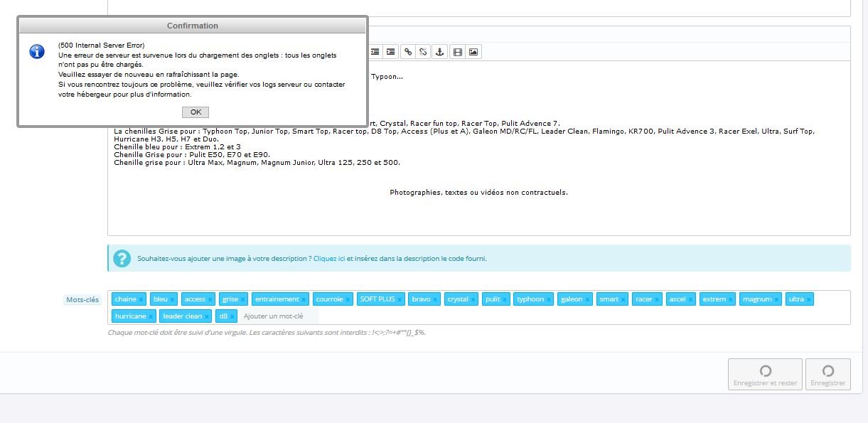The image size is (868, 423).
Task: Click the '(500 Internal Server Error)' text
Action: [102, 45]
